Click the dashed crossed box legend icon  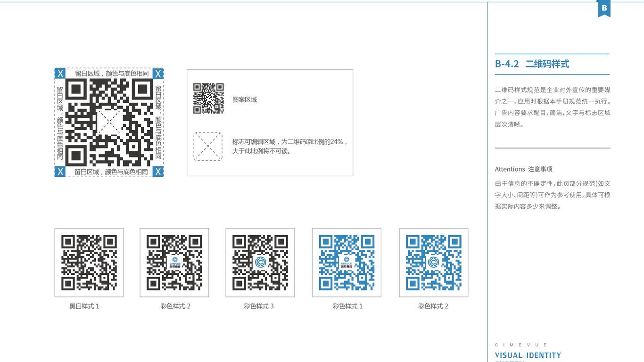[x=208, y=147]
